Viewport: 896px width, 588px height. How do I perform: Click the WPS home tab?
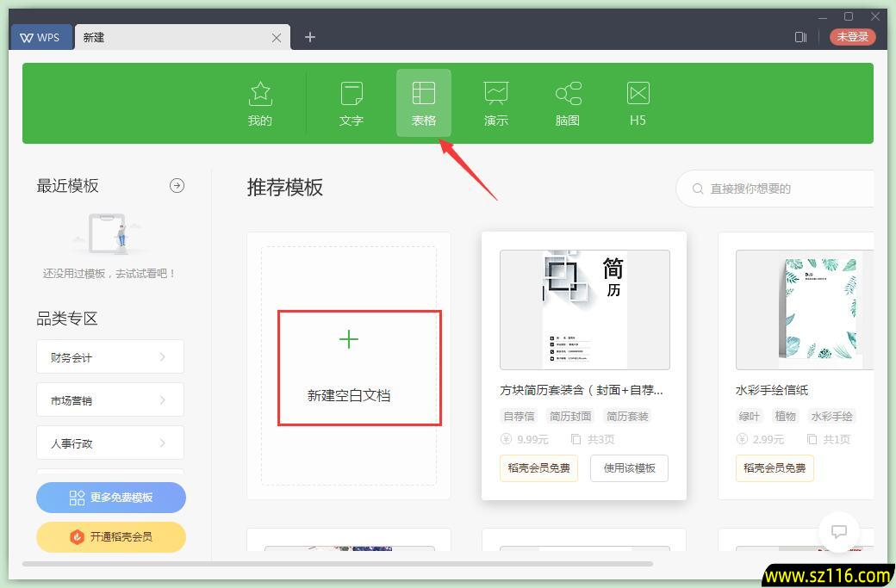[41, 37]
